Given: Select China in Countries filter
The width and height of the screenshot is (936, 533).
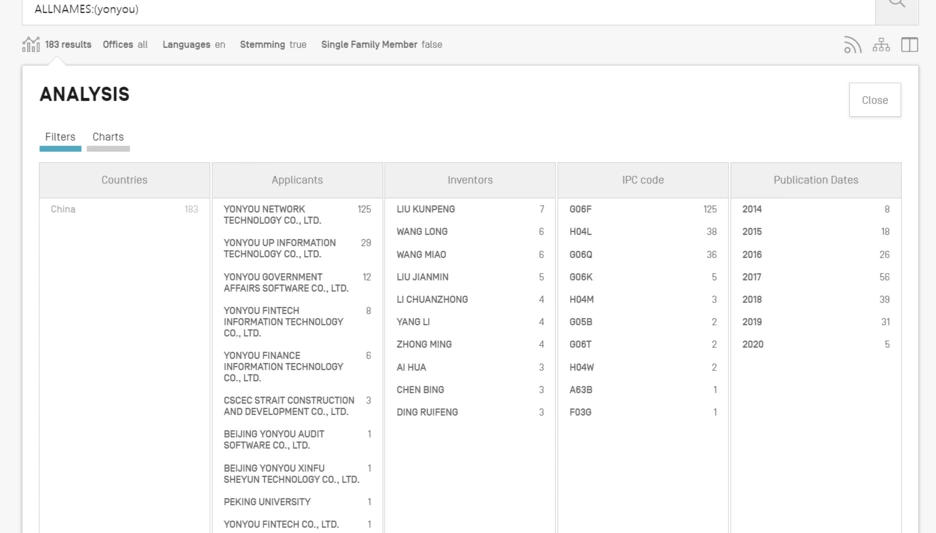Looking at the screenshot, I should point(124,209).
